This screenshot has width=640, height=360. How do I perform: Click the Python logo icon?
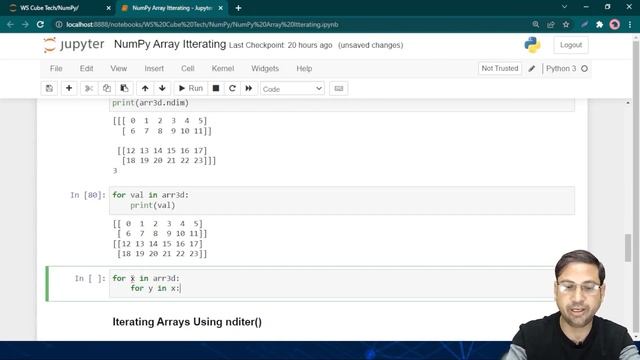pyautogui.click(x=532, y=45)
